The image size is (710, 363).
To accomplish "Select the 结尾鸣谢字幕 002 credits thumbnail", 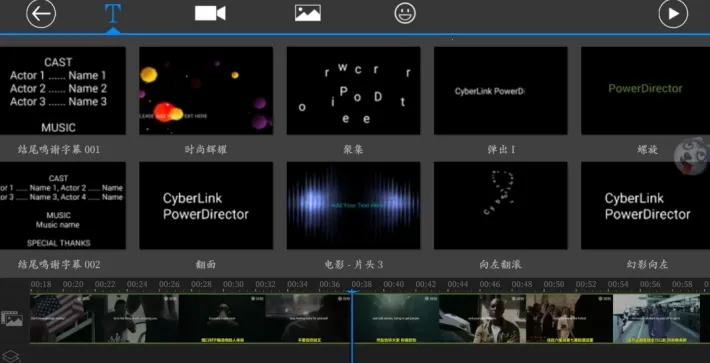I will 62,205.
